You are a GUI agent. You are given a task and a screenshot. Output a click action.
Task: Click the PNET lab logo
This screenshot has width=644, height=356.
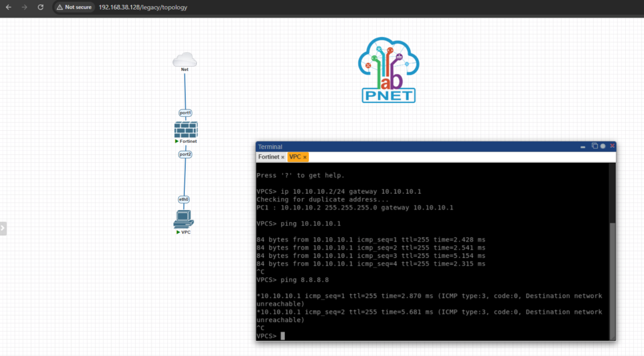[x=389, y=70]
